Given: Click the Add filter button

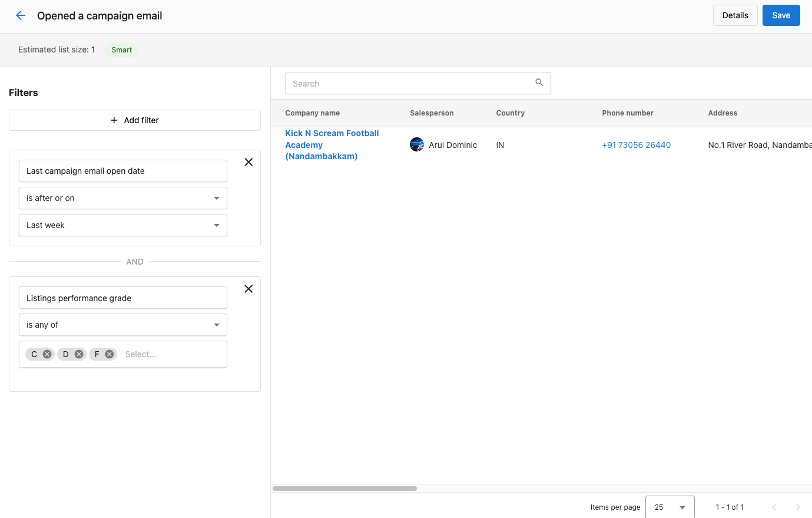Looking at the screenshot, I should 134,120.
